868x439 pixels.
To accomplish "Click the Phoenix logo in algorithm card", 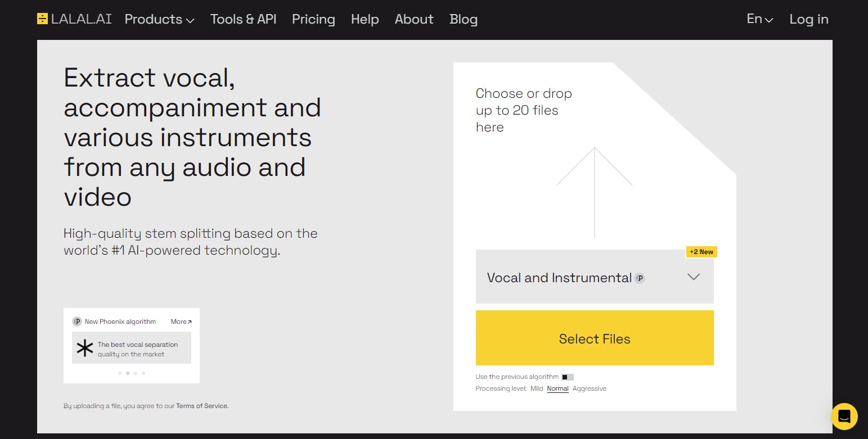I will 77,322.
